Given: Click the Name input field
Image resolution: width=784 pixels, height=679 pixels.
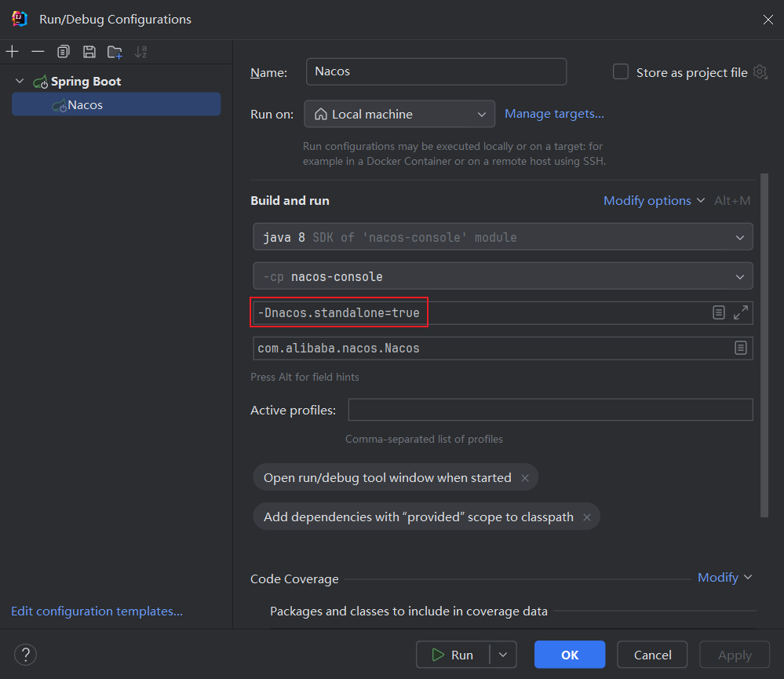Looking at the screenshot, I should click(x=436, y=71).
